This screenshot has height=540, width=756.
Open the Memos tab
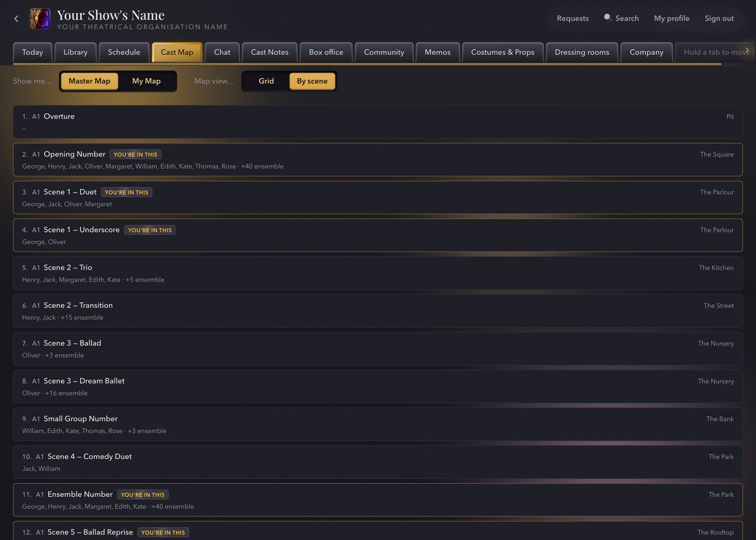(437, 52)
